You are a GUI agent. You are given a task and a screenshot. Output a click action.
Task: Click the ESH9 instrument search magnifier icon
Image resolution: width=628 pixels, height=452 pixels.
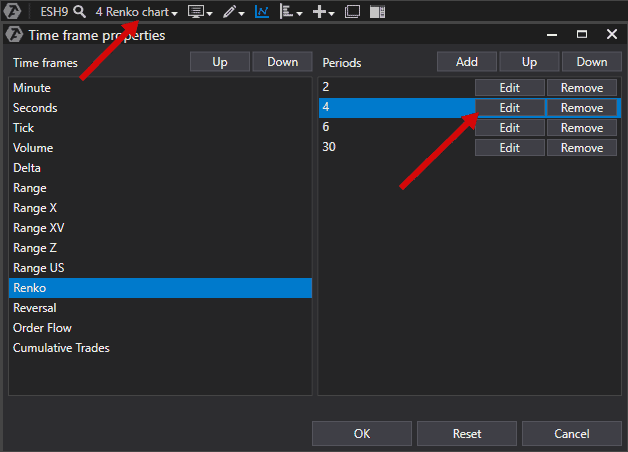point(79,12)
